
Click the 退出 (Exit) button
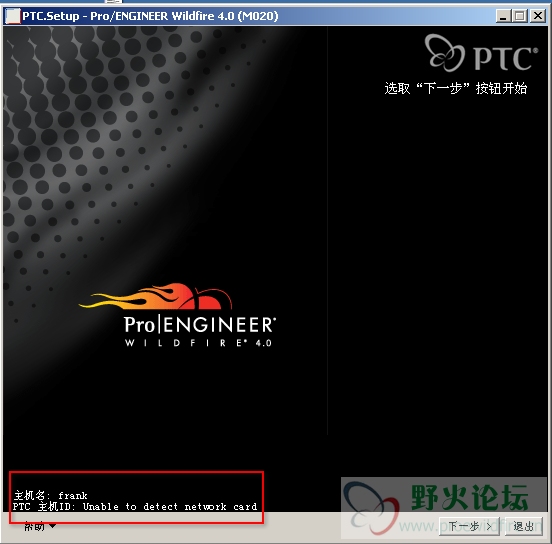(523, 526)
